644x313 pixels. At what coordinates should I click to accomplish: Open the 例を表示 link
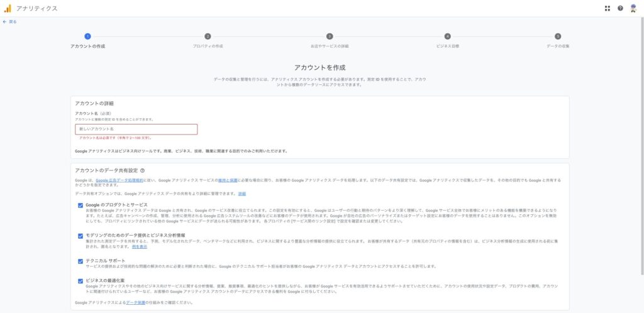(x=140, y=246)
